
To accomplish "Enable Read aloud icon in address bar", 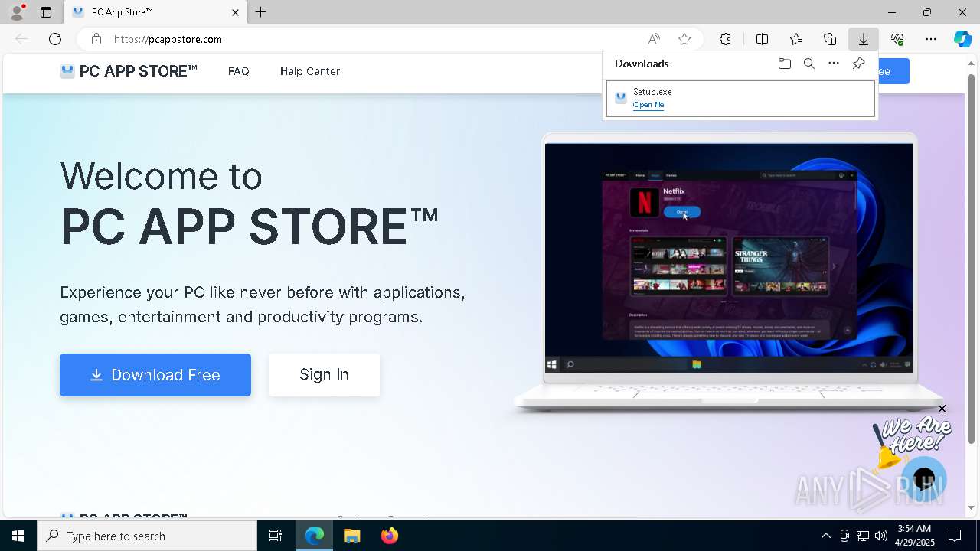I will point(654,39).
